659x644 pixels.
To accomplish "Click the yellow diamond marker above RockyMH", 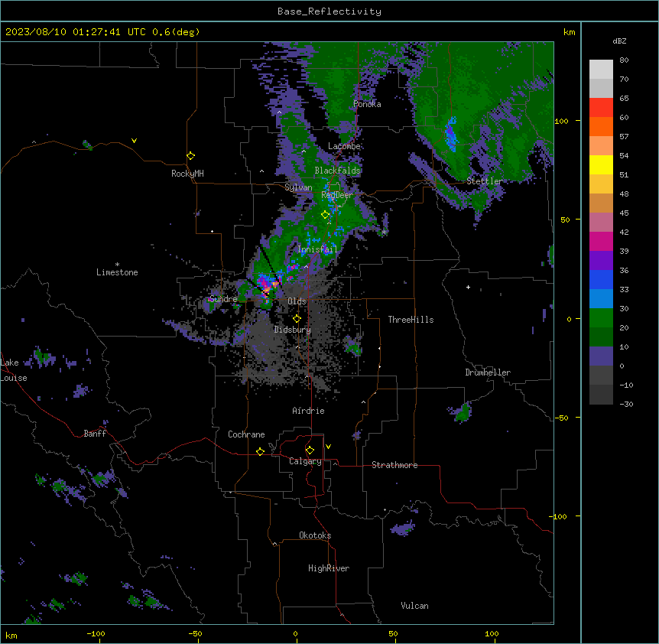I will 191,156.
